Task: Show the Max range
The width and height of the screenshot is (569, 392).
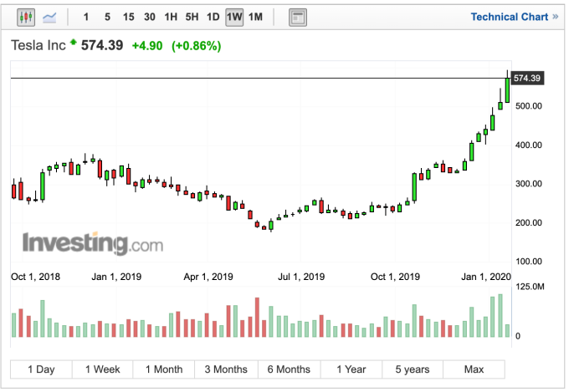Action: coord(474,369)
